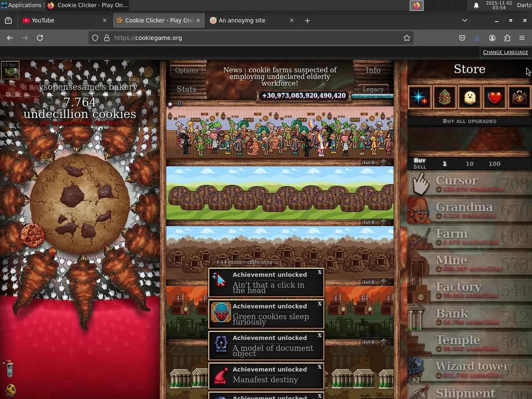
Task: Click the small red cookie beside big cookie
Action: click(x=32, y=235)
